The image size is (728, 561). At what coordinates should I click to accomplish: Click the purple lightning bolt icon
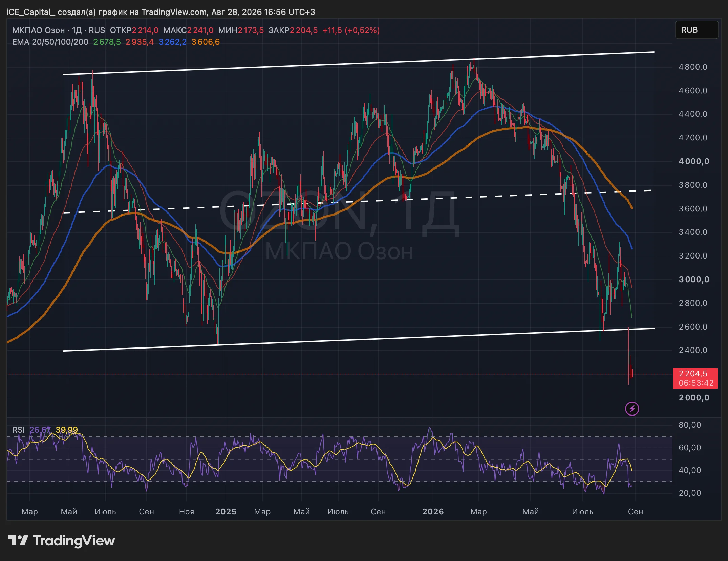pyautogui.click(x=632, y=409)
